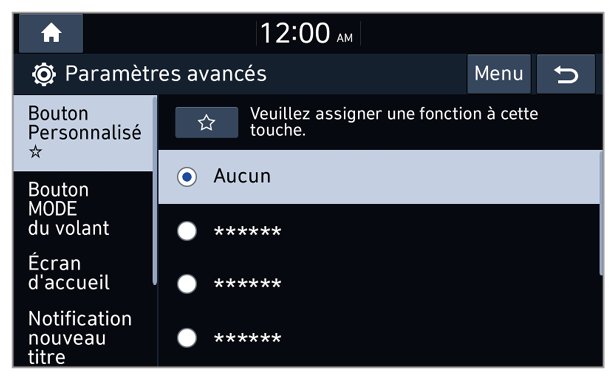This screenshot has height=378, width=614.
Task: Tap the back arrow button
Action: point(566,74)
